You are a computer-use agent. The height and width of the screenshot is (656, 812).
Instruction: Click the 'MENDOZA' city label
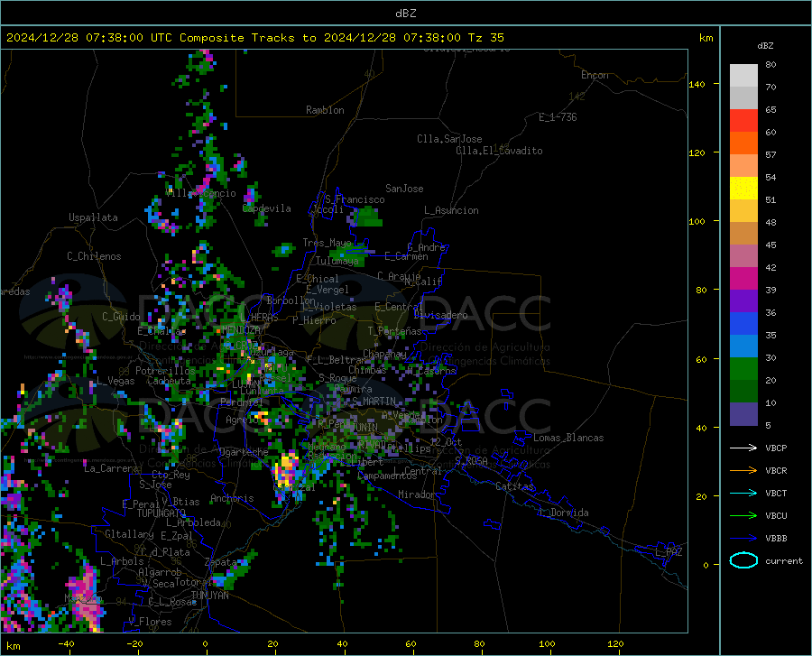(x=241, y=329)
